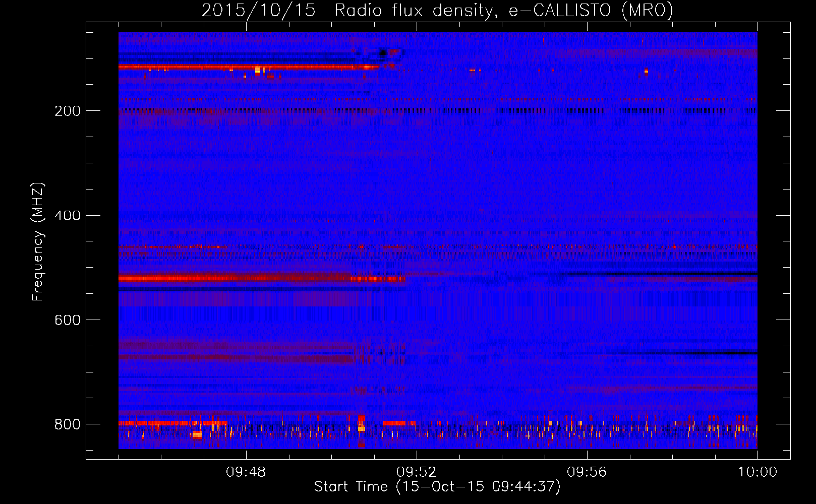Click the 10:00 time tick label
Viewport: 816px width, 504px height.
757,472
